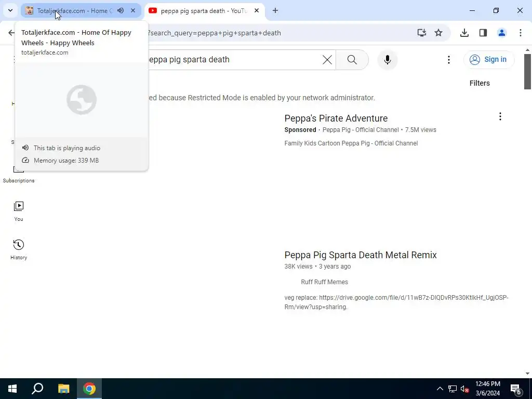Close the YouTube search tab
The width and height of the screenshot is (532, 399).
(257, 10)
